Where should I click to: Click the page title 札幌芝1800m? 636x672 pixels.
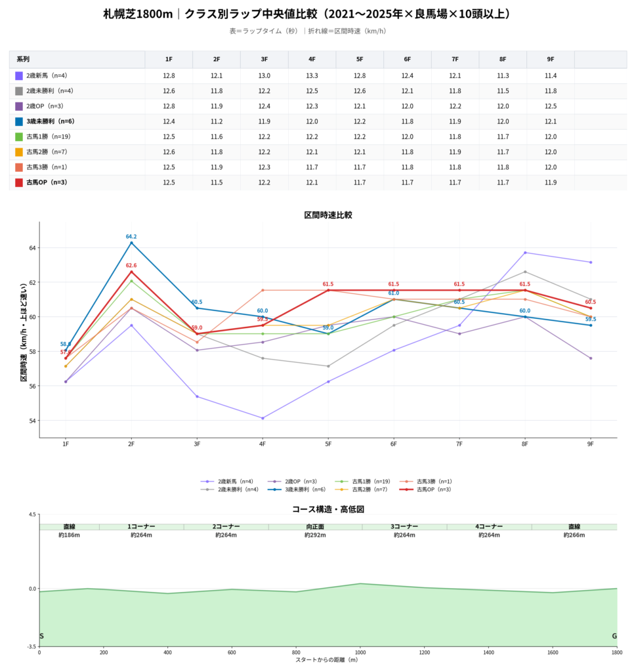tap(138, 14)
